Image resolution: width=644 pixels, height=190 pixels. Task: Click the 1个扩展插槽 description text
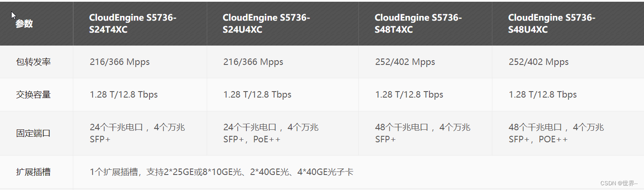(x=221, y=172)
